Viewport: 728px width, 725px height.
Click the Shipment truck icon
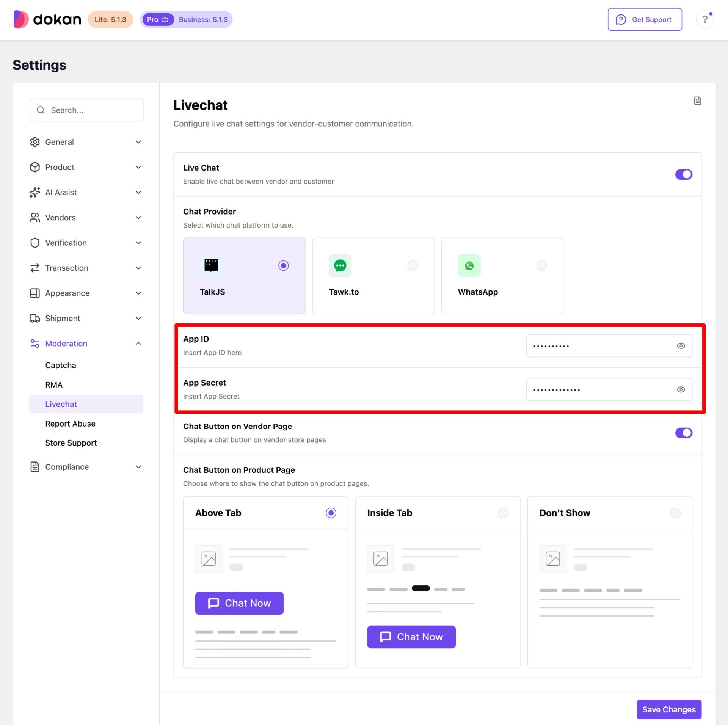coord(35,319)
